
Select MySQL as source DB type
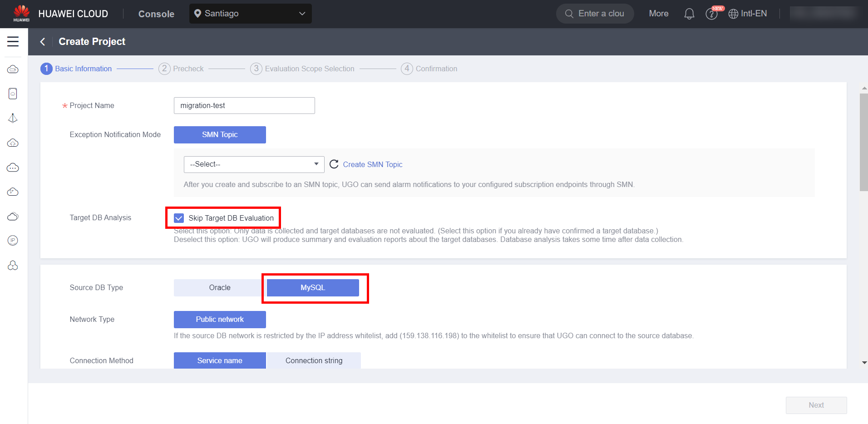click(313, 288)
